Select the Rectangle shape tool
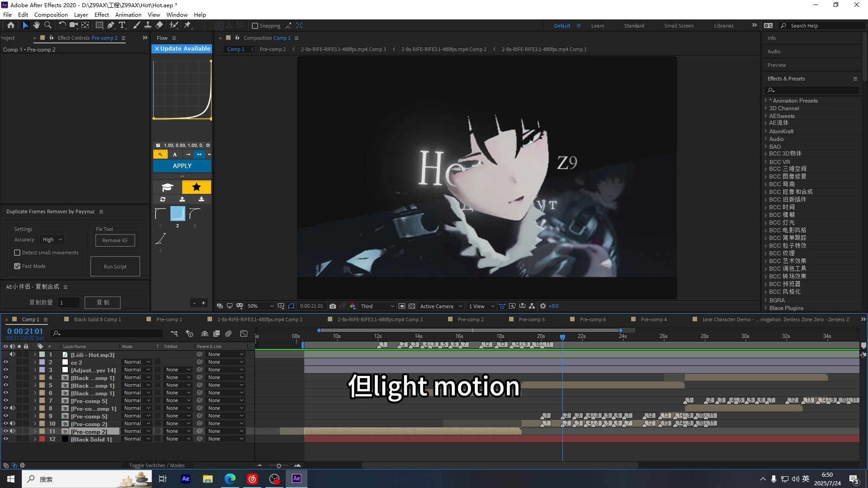 point(99,25)
